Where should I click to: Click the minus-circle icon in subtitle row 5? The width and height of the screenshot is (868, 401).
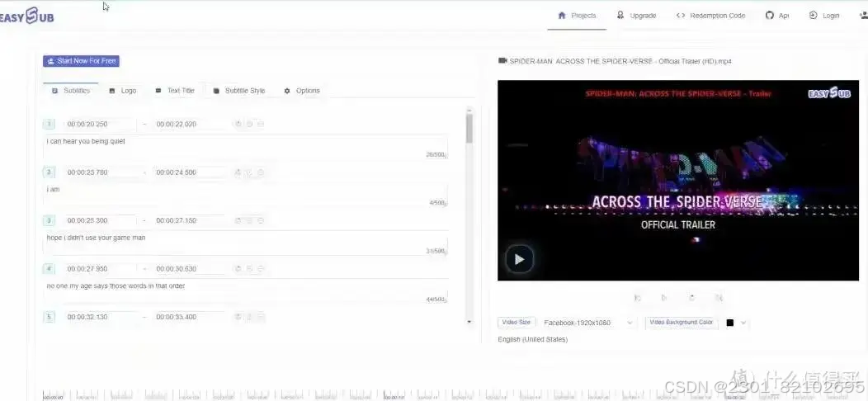tap(261, 317)
